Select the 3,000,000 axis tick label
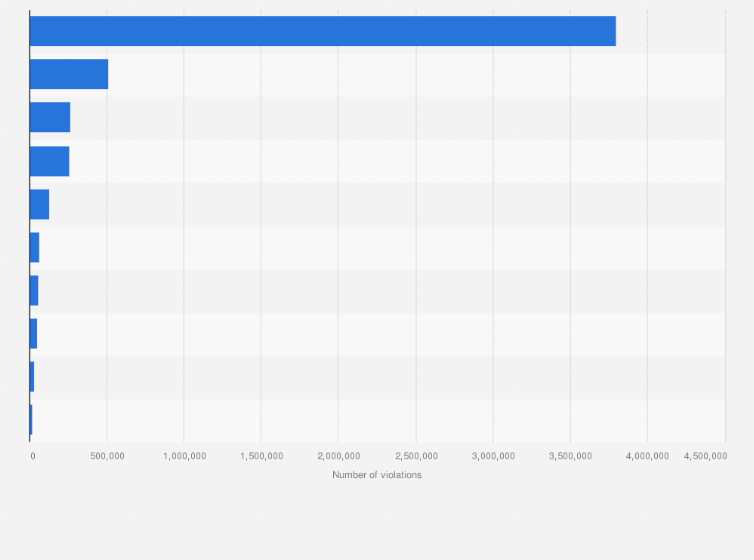754x560 pixels. [493, 456]
